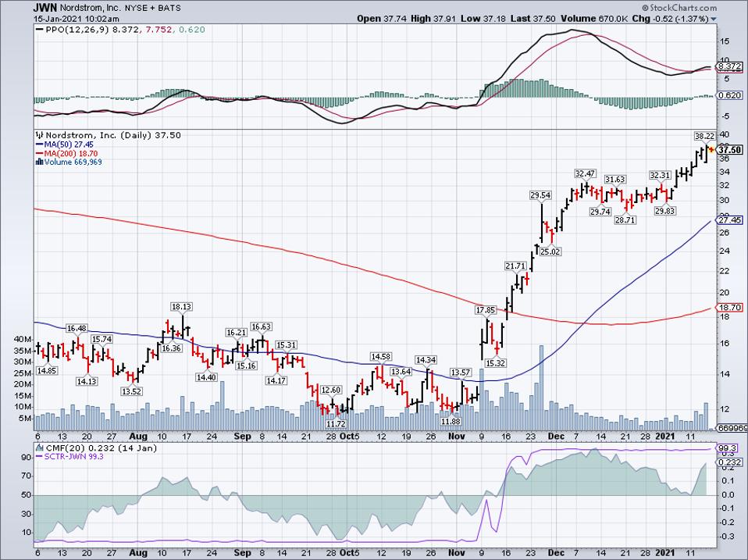Viewport: 748px width, 560px height.
Task: Click the PPO signal value 7.752
Action: tap(158, 30)
